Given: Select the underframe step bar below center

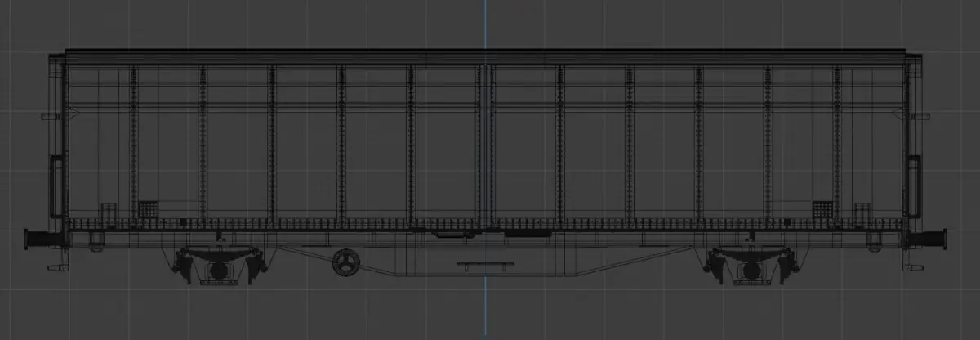Looking at the screenshot, I should tap(485, 265).
